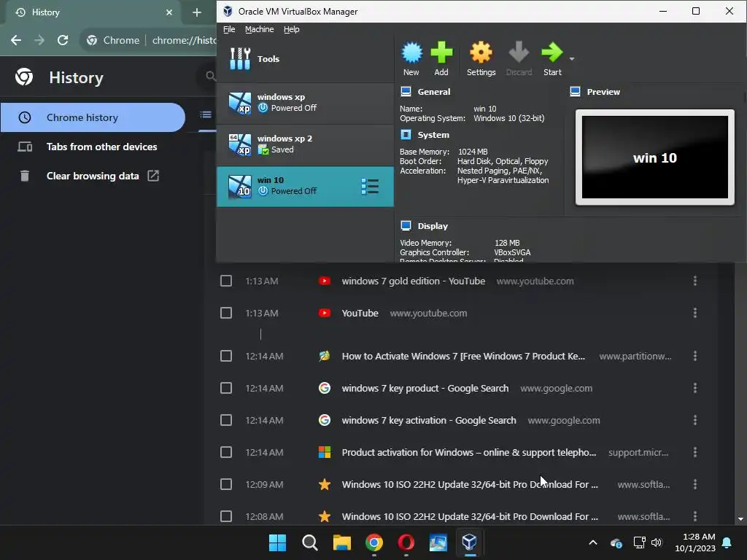This screenshot has width=747, height=560.
Task: Click the Display section header
Action: click(433, 226)
